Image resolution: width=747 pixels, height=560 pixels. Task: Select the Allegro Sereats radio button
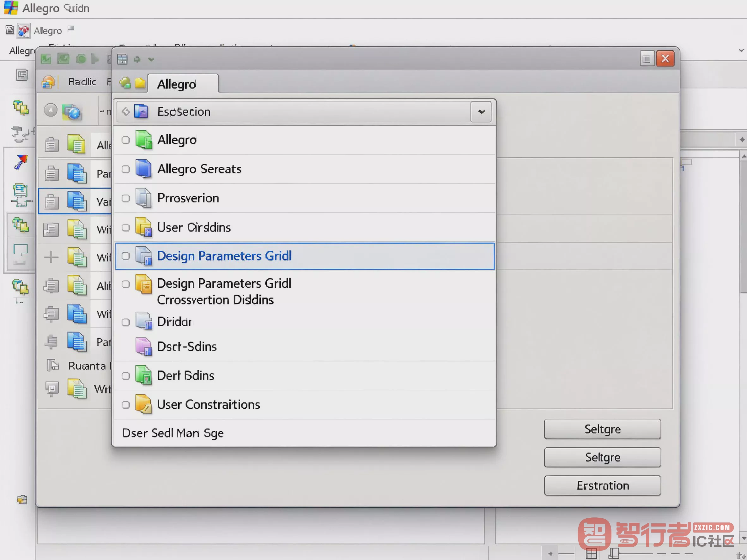125,169
